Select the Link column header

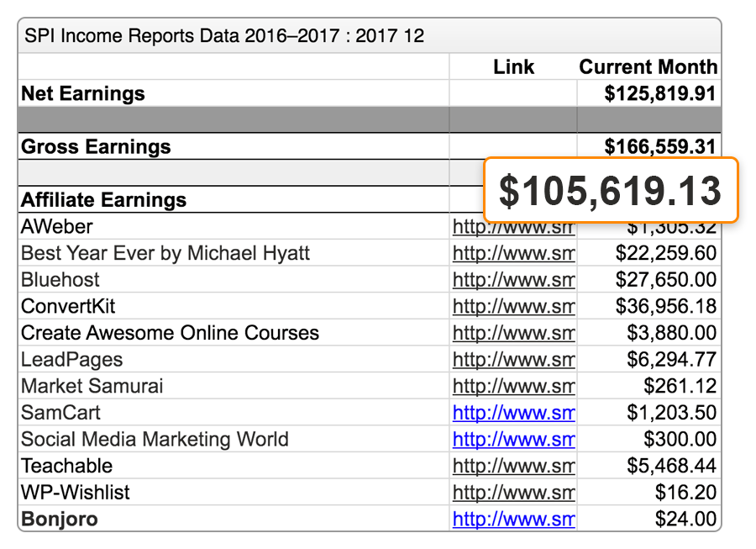pos(513,66)
